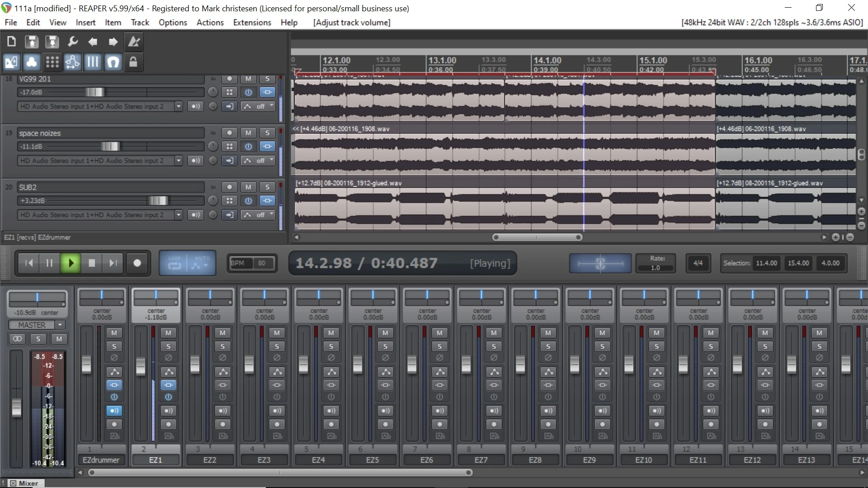868x488 pixels.
Task: Expand the MASTER dropdown arrow
Action: pyautogui.click(x=60, y=325)
